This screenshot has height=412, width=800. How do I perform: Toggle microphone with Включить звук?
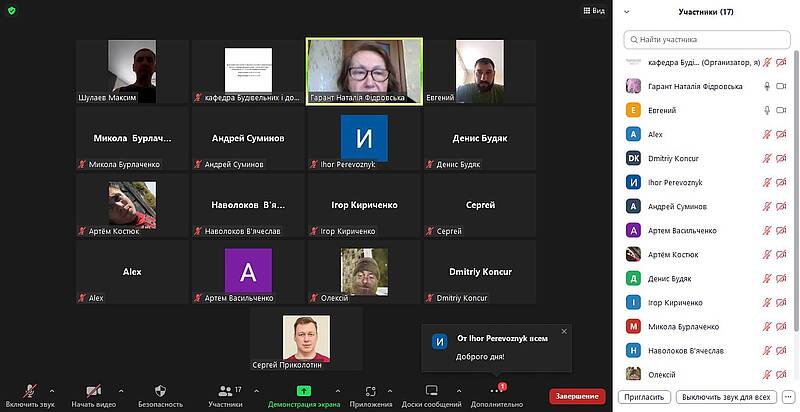[x=29, y=390]
